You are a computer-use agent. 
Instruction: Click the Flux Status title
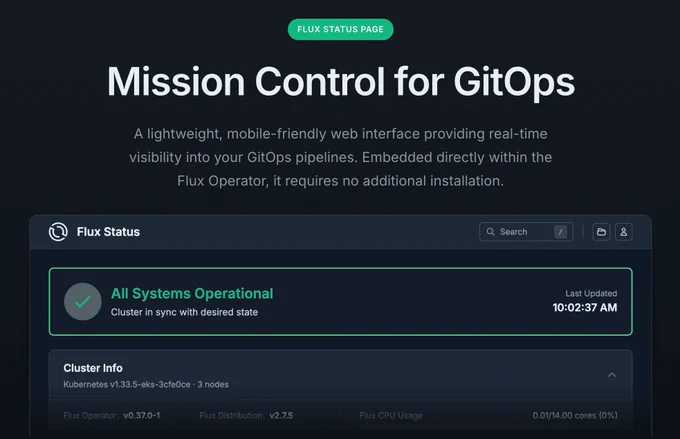click(x=108, y=232)
